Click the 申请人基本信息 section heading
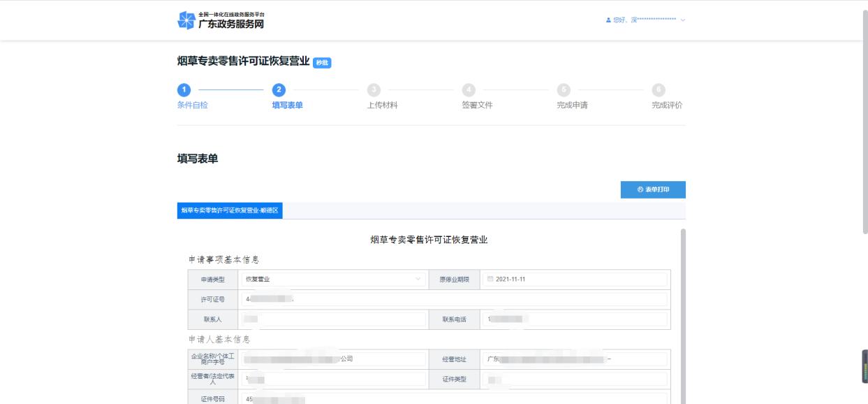The height and width of the screenshot is (404, 868). pos(219,339)
